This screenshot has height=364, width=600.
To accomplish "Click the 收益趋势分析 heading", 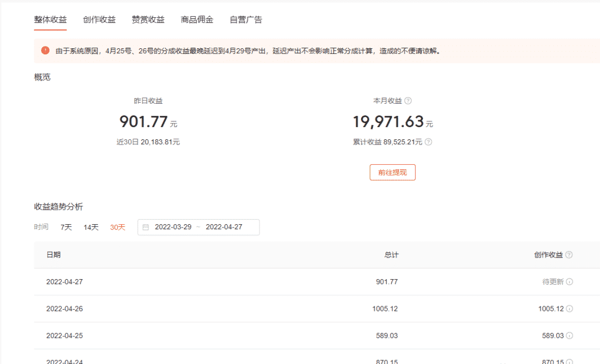I will pos(58,207).
